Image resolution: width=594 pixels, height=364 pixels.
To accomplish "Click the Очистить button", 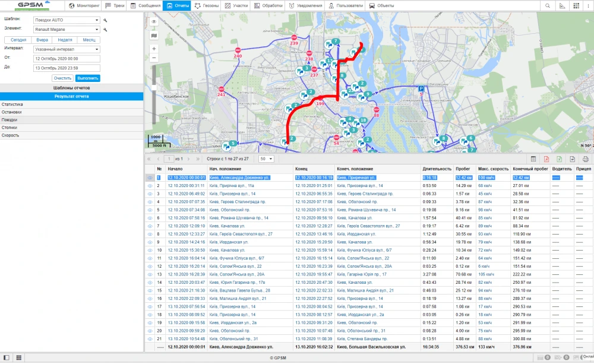I will pos(62,78).
